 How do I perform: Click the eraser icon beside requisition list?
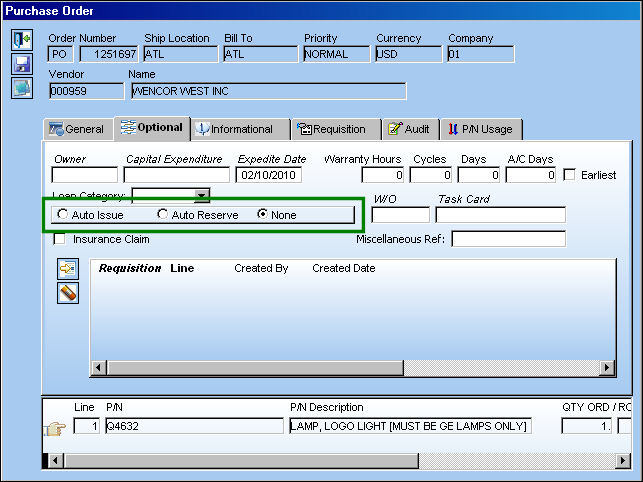68,293
